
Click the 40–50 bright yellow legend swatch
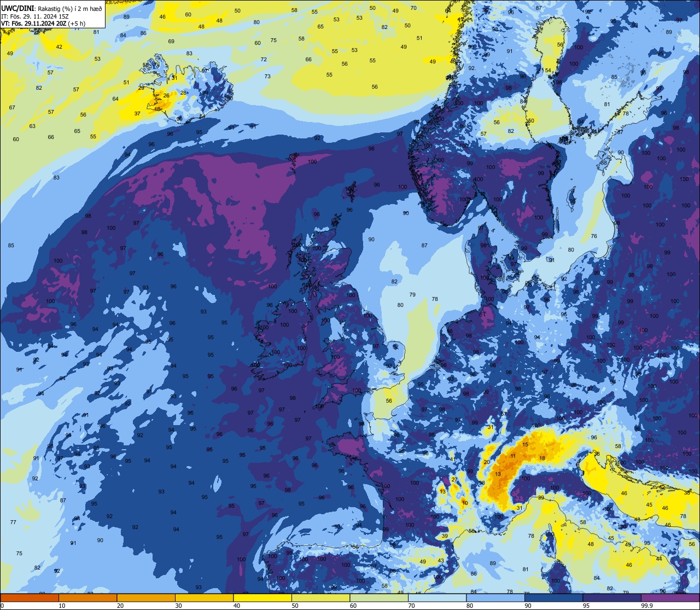point(262,597)
